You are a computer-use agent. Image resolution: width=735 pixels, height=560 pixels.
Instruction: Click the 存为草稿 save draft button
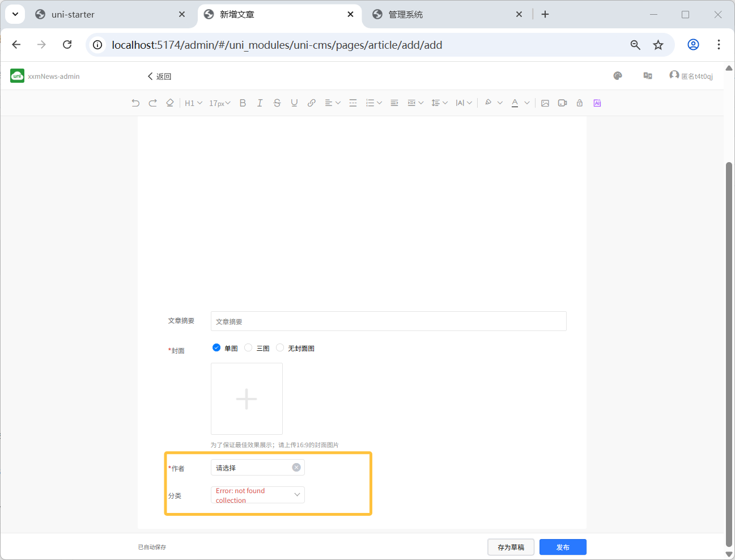point(511,547)
